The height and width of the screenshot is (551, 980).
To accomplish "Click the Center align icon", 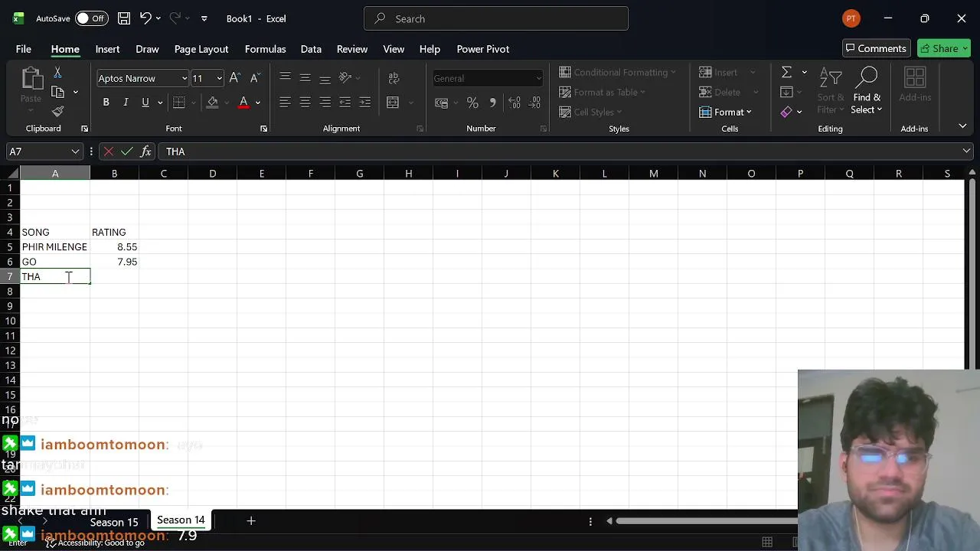I will pos(305,103).
